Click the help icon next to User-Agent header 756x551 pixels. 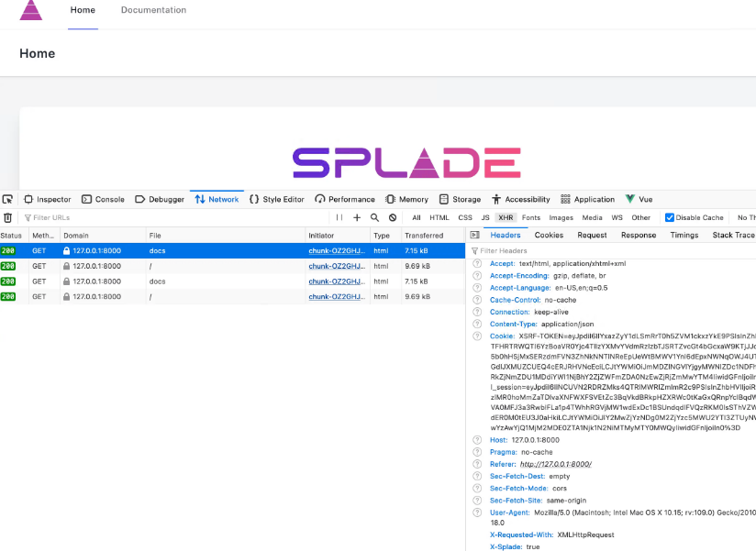coord(477,512)
